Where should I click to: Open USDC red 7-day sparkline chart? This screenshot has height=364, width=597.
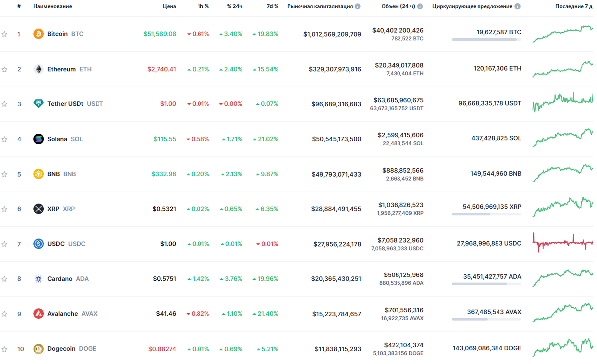[563, 242]
